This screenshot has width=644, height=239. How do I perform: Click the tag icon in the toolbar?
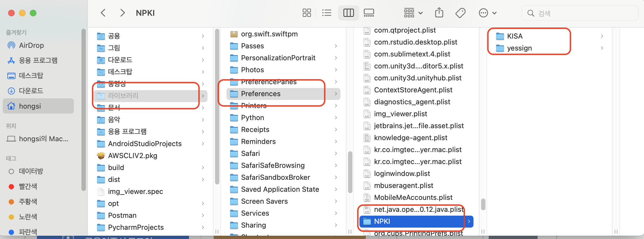[x=460, y=13]
